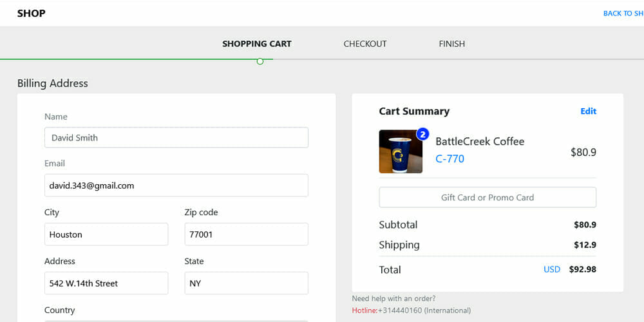The width and height of the screenshot is (644, 322).
Task: Select the Zip code field
Action: click(x=246, y=234)
